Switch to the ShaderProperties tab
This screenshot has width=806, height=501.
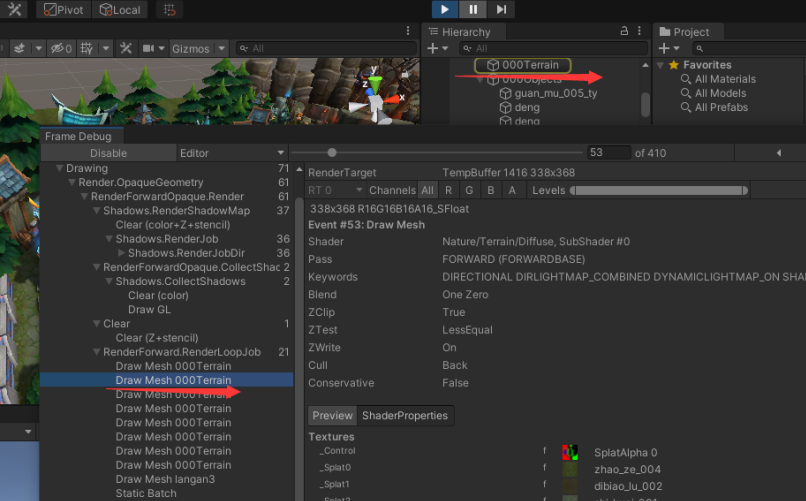(x=405, y=416)
